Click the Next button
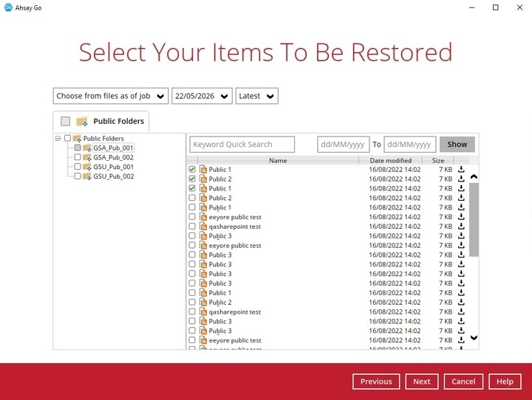The height and width of the screenshot is (400, 532). [x=422, y=382]
